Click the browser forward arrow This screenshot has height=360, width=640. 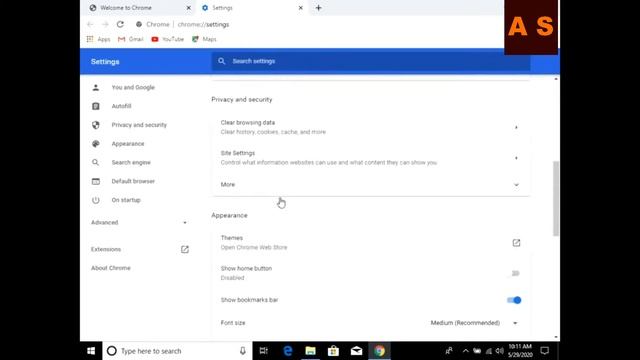click(105, 24)
